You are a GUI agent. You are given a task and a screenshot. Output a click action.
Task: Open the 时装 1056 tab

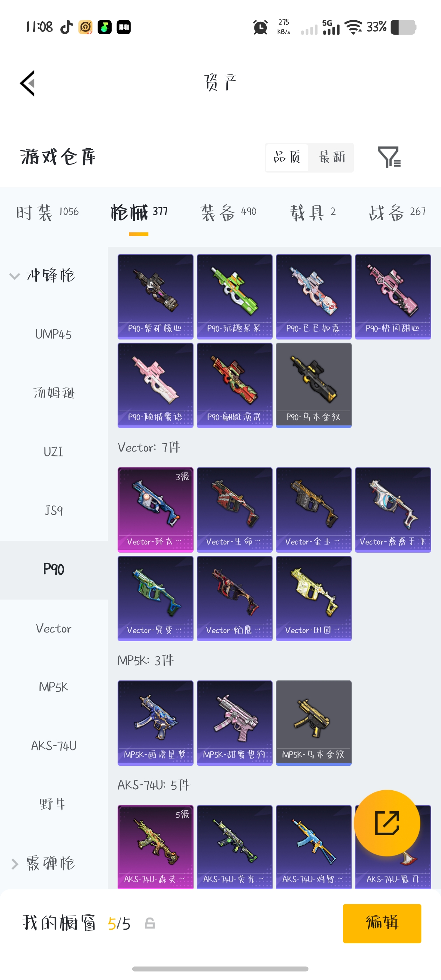click(x=47, y=212)
